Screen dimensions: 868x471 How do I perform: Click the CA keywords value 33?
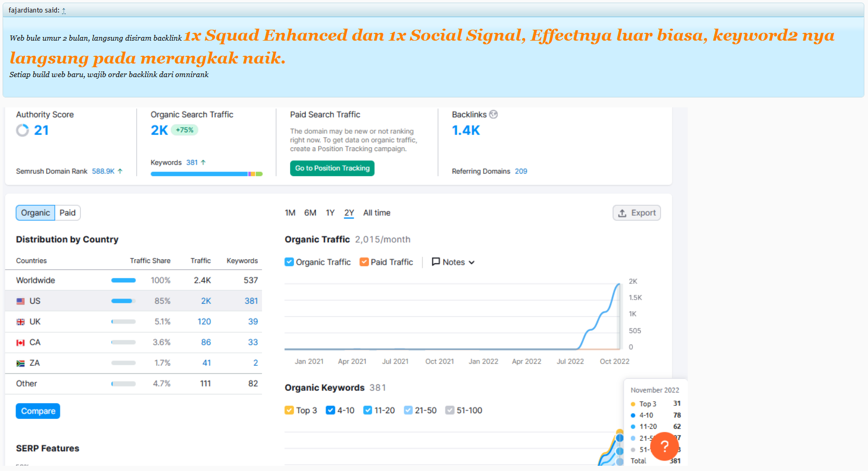253,342
